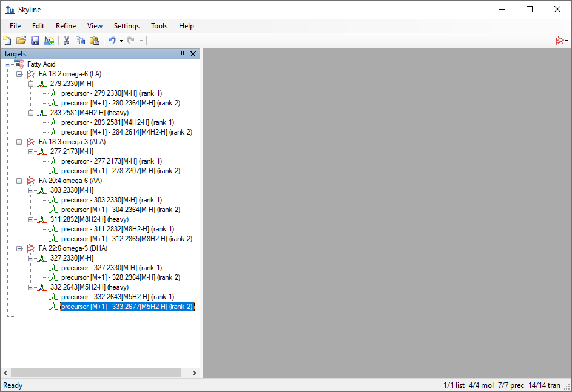572x392 pixels.
Task: Select transition precursor [M+1] - 304.2364[M-H]
Action: (x=121, y=210)
